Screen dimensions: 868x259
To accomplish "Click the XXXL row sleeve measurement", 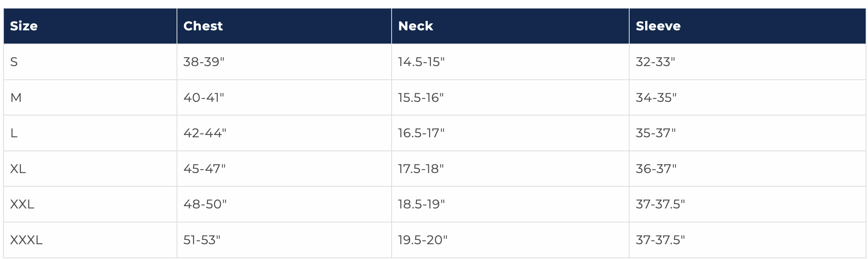I will 660,240.
